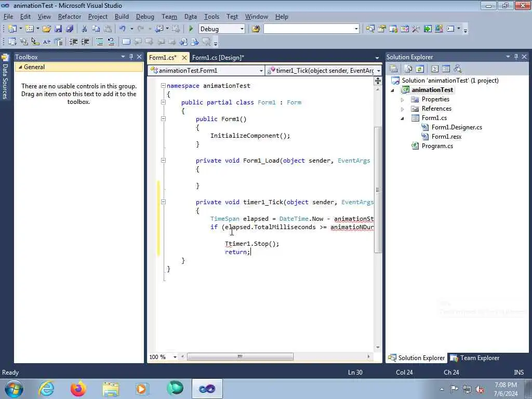Toggle auto-hide pin on Toolbox panel
This screenshot has height=399, width=532.
click(131, 57)
